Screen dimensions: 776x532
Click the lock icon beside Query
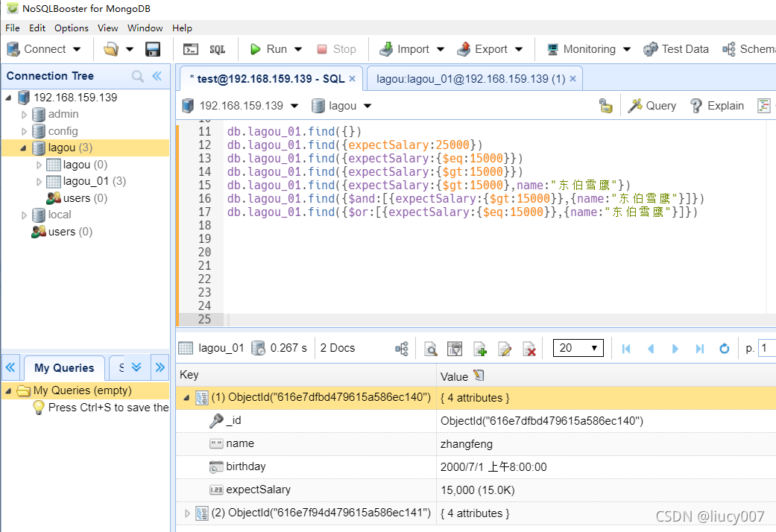click(606, 105)
